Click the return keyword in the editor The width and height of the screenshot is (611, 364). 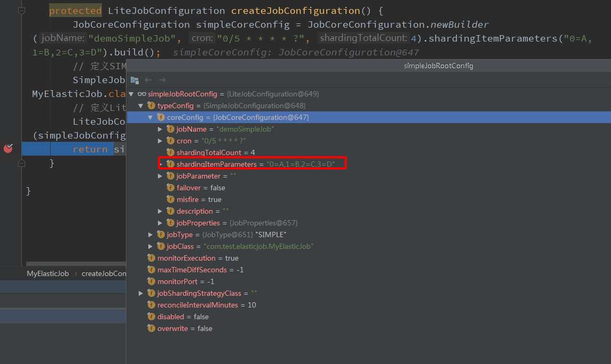[90, 149]
